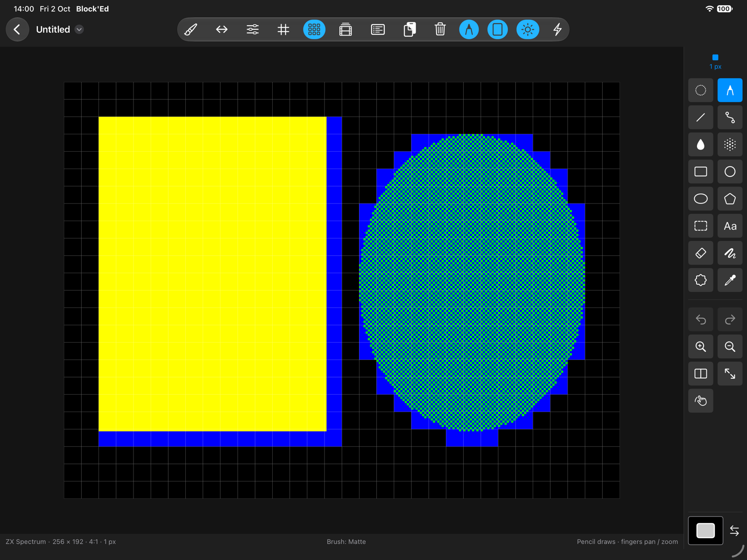747x560 pixels.
Task: Toggle the split view panel icon
Action: (x=701, y=373)
